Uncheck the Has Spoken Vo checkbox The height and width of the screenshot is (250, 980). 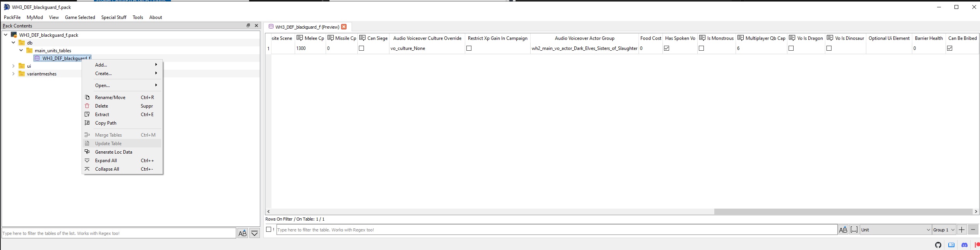point(667,48)
